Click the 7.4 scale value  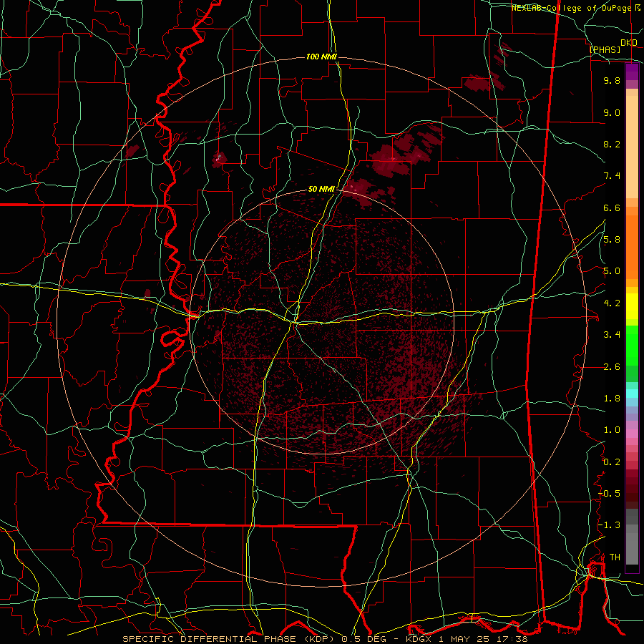tap(612, 176)
